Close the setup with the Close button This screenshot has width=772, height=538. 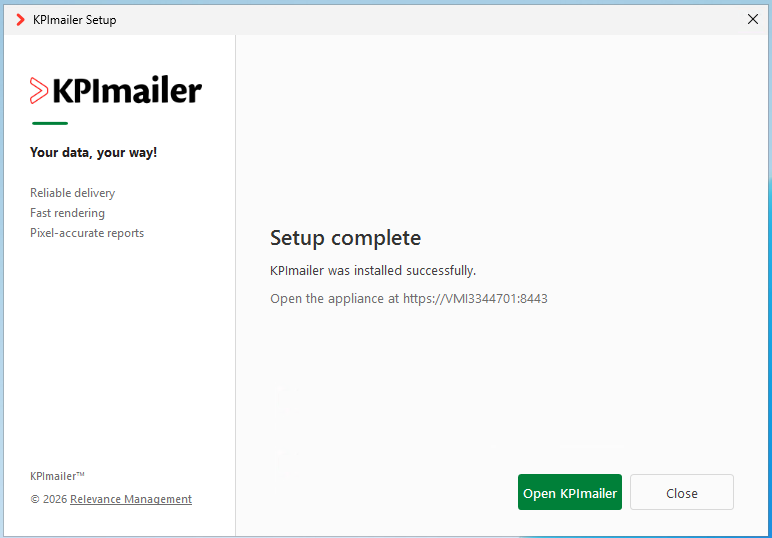pos(682,492)
